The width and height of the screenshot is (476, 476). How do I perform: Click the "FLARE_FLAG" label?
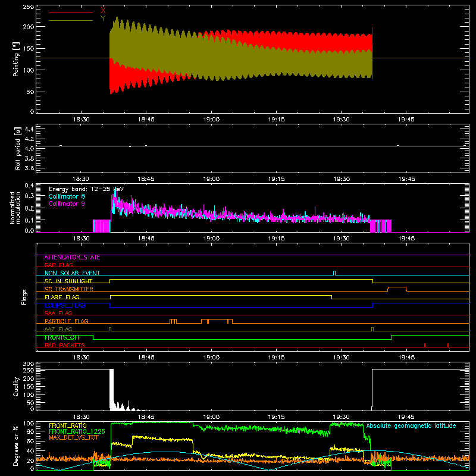click(x=62, y=297)
